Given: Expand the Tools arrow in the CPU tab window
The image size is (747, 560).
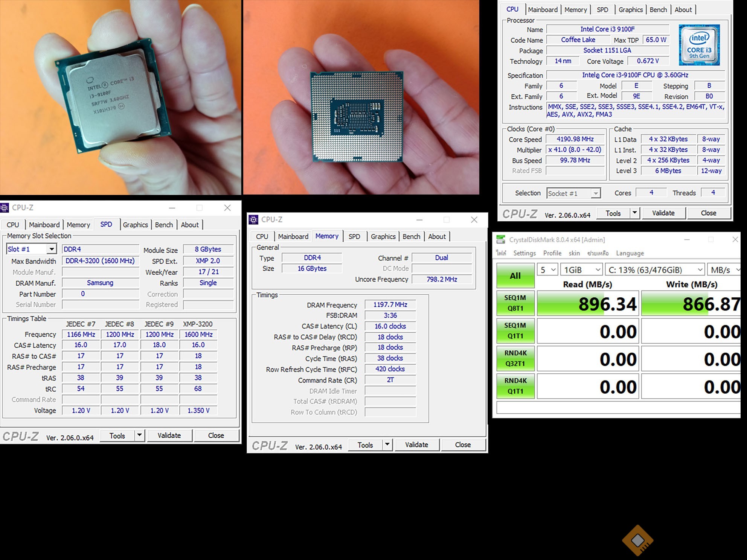Looking at the screenshot, I should tap(635, 213).
